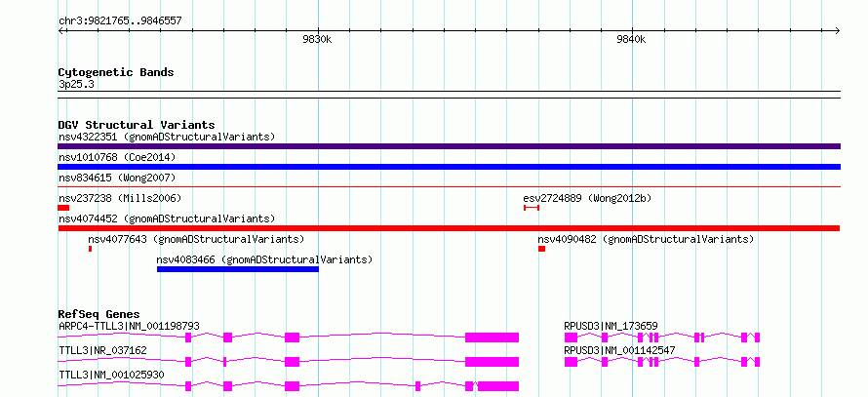Select the thick red nsv4074452 variant bar
Viewport: 868px width, 397px height.
(449, 228)
